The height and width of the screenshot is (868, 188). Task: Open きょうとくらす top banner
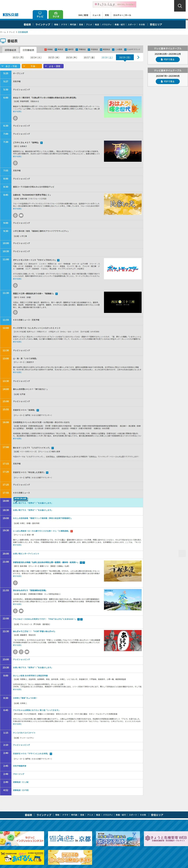(115, 4)
